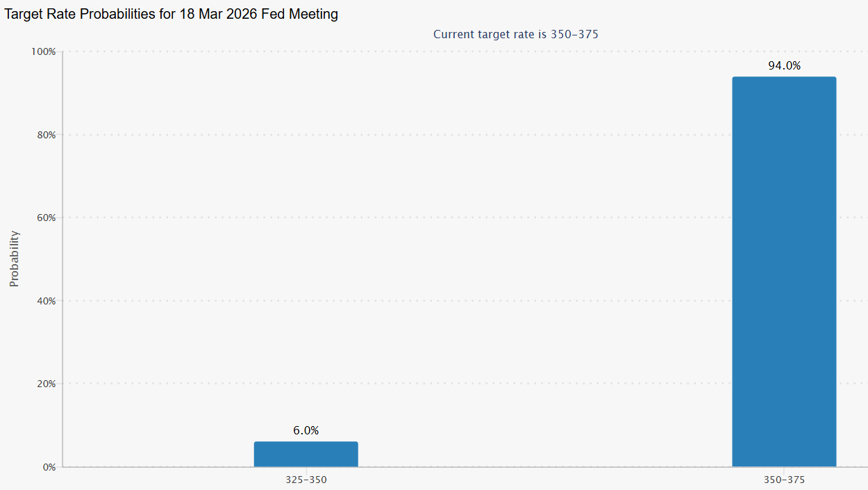Image resolution: width=868 pixels, height=490 pixels.
Task: Click the 60% y-axis tick label
Action: tap(46, 218)
